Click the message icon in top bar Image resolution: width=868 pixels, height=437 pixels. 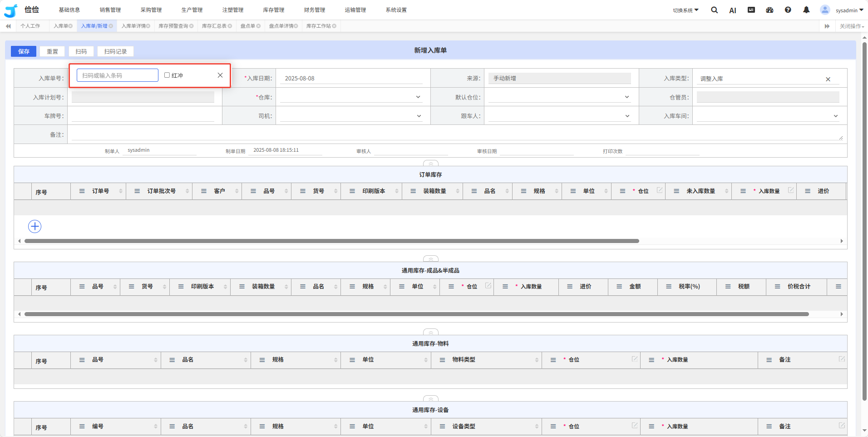(x=751, y=10)
